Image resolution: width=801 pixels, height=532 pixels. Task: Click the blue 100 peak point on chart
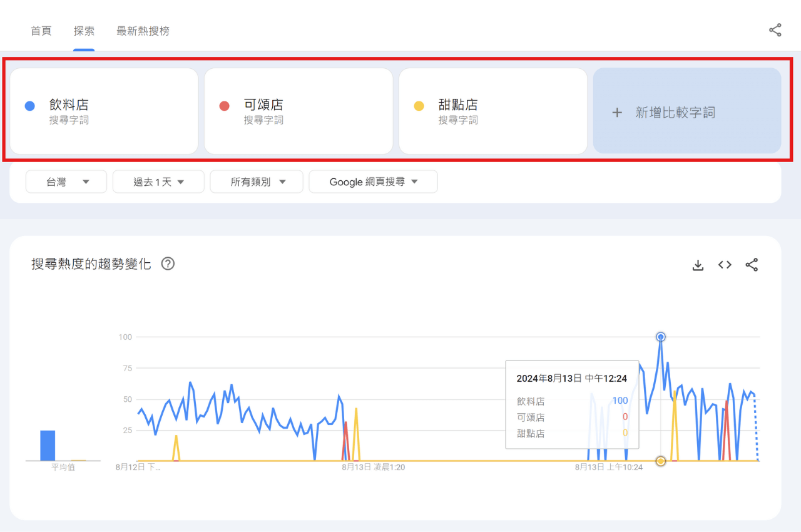point(660,337)
